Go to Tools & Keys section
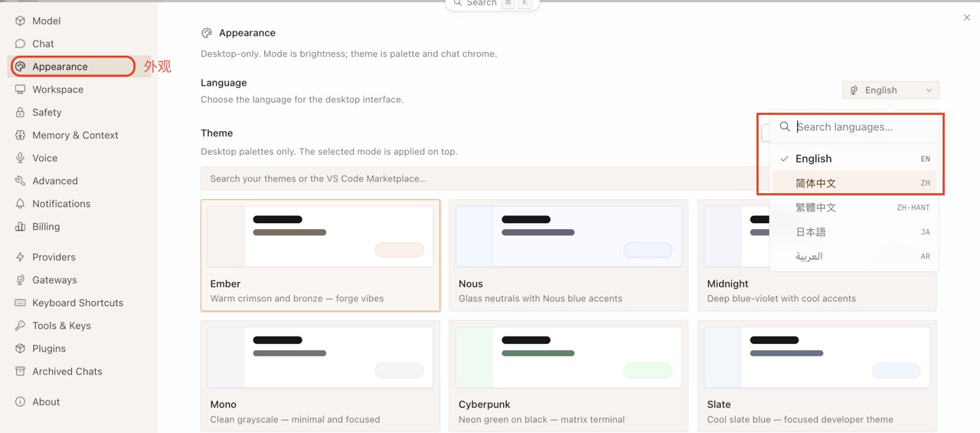Viewport: 980px width, 433px height. pyautogui.click(x=61, y=326)
